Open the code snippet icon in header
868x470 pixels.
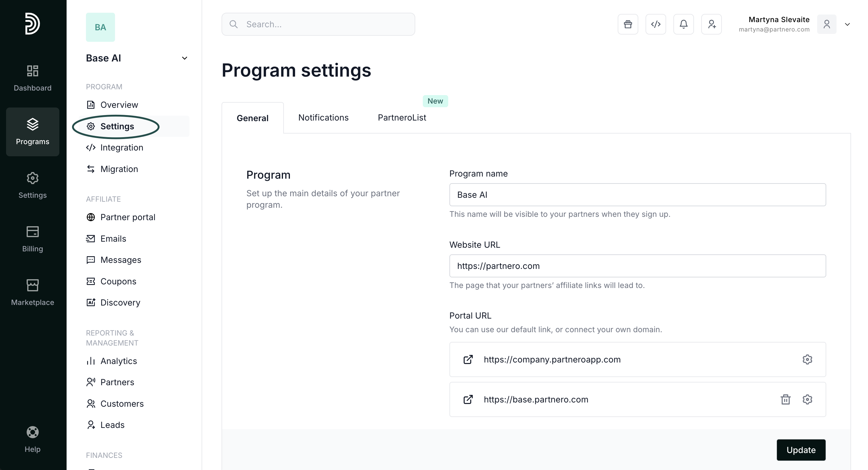655,24
